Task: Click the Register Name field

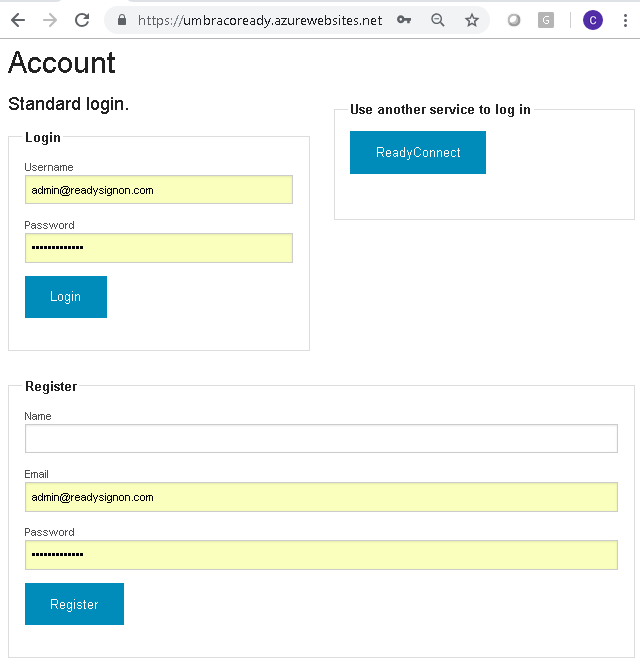Action: tap(321, 438)
